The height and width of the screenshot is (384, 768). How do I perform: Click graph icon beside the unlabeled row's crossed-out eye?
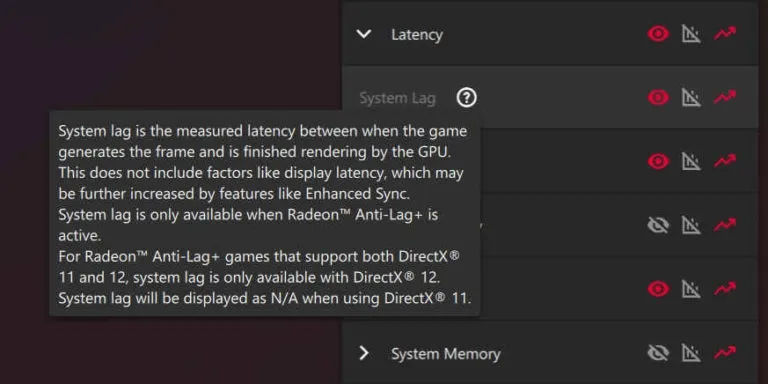pos(725,225)
